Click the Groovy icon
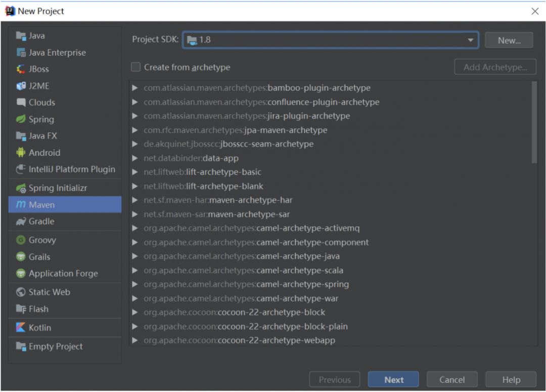The height and width of the screenshot is (392, 546). tap(21, 240)
